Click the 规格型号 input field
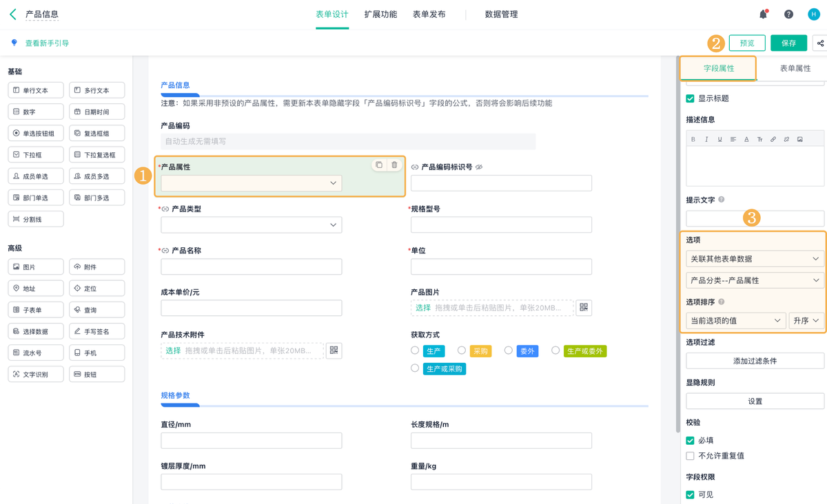Viewport: 827px width, 504px height. pos(502,225)
